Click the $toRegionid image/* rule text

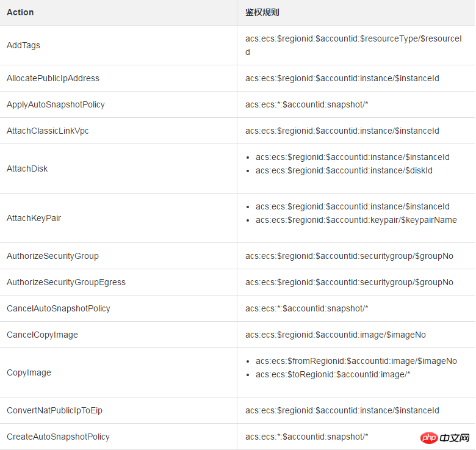(x=333, y=374)
